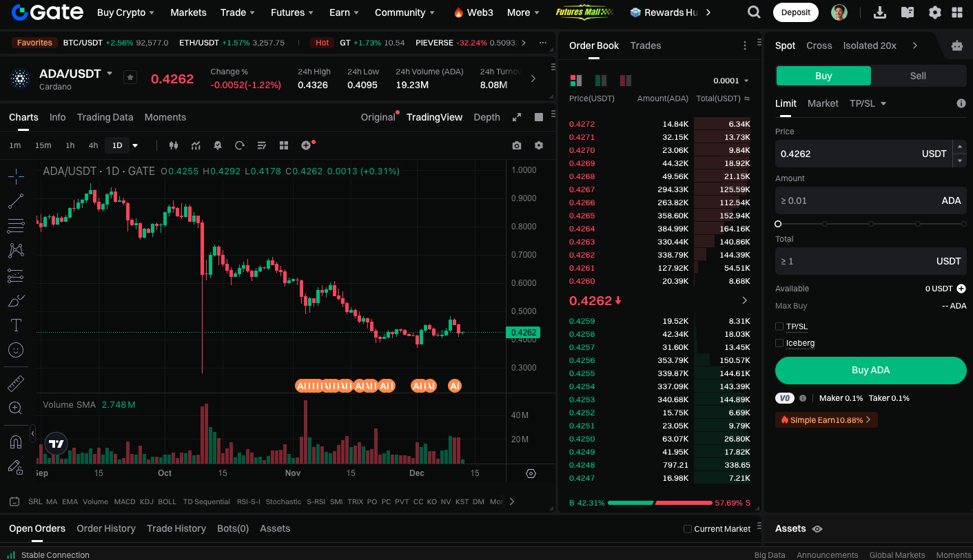
Task: Toggle lock all drawings
Action: (x=16, y=467)
